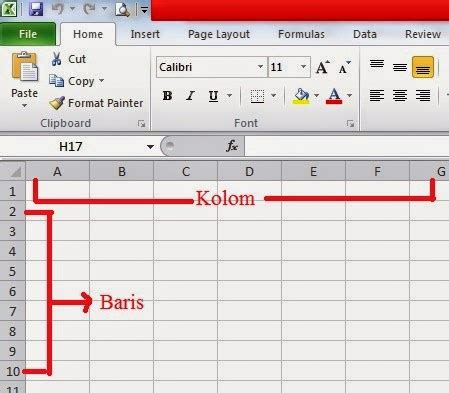This screenshot has width=449, height=393.
Task: Set Middle Align vertical alignment
Action: pos(400,67)
